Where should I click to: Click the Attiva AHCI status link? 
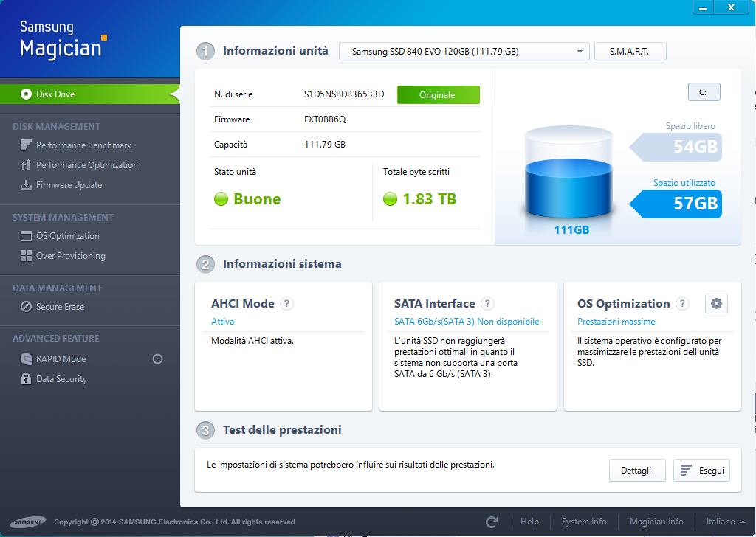(x=222, y=321)
